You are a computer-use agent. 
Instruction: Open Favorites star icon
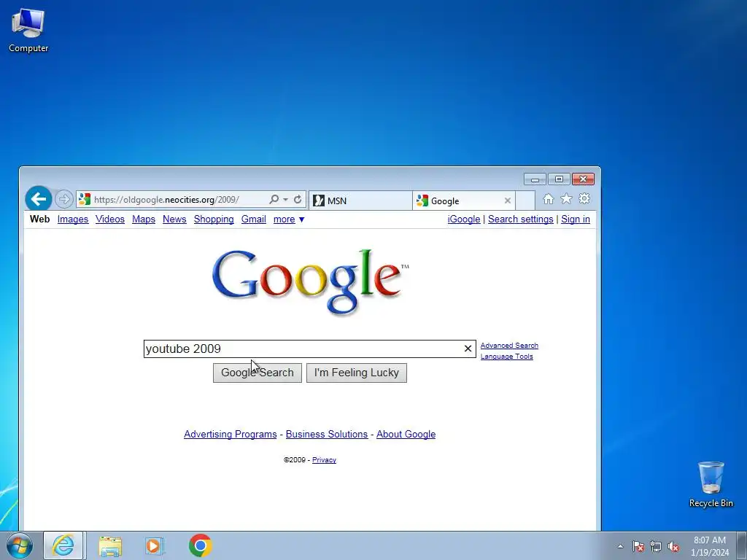pyautogui.click(x=566, y=198)
